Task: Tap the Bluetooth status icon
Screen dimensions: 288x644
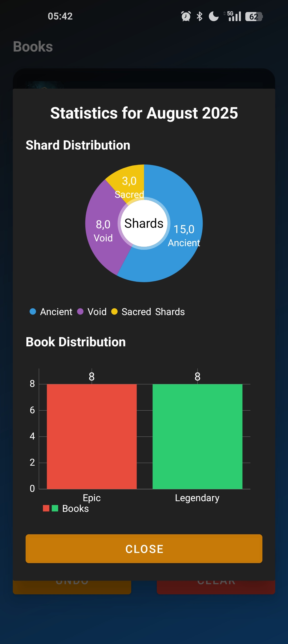Action: pos(199,16)
